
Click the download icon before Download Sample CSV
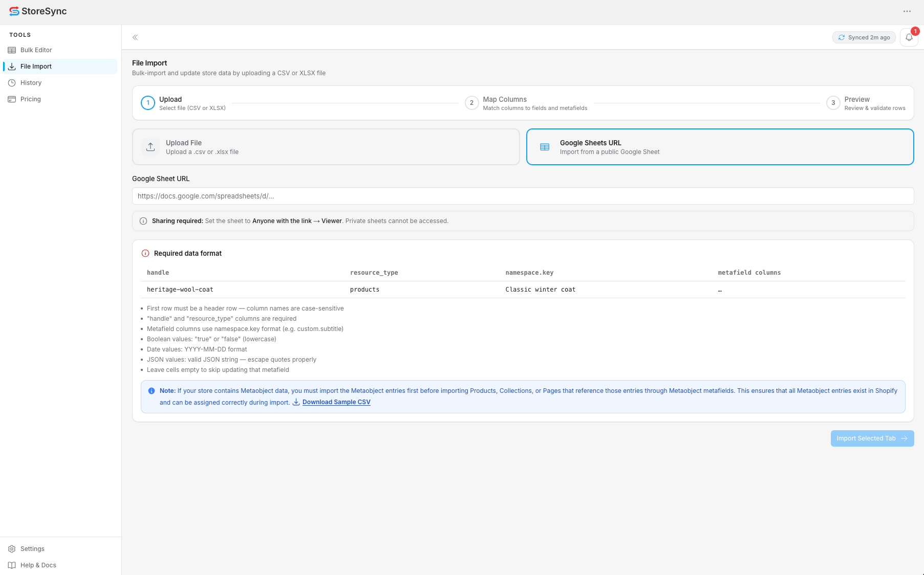click(x=296, y=402)
